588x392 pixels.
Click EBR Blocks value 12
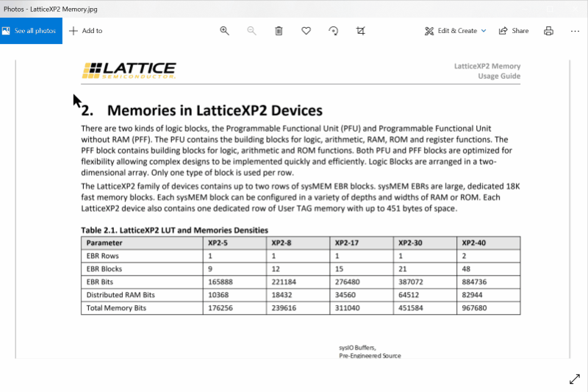click(x=276, y=269)
